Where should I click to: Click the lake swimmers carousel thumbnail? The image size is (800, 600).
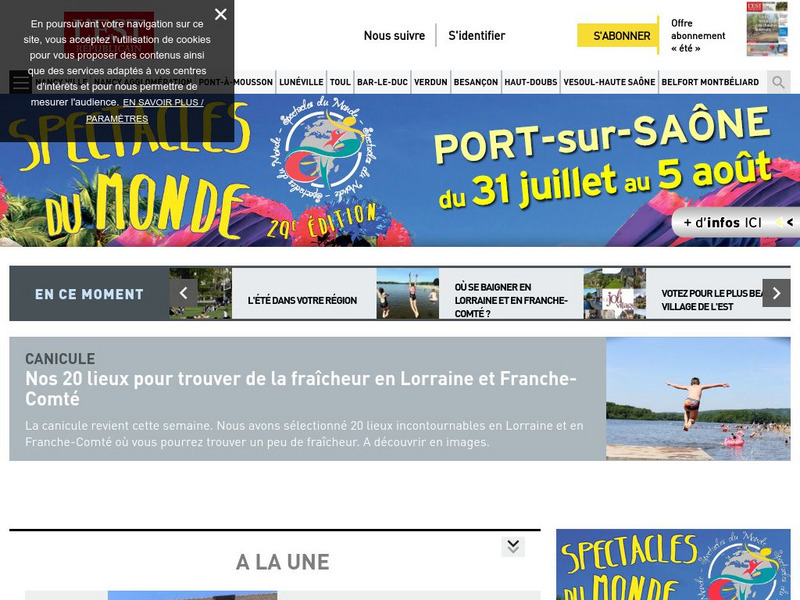(x=408, y=294)
